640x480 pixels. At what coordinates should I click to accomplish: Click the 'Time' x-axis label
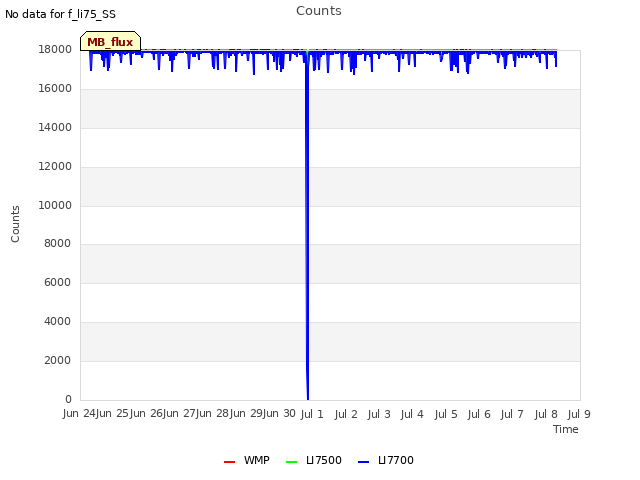566,429
